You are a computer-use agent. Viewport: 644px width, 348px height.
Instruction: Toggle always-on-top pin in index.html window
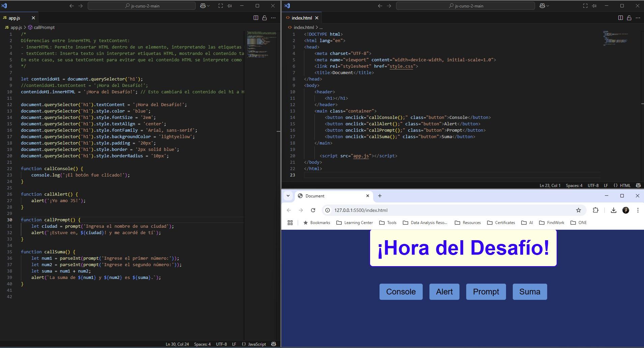594,6
